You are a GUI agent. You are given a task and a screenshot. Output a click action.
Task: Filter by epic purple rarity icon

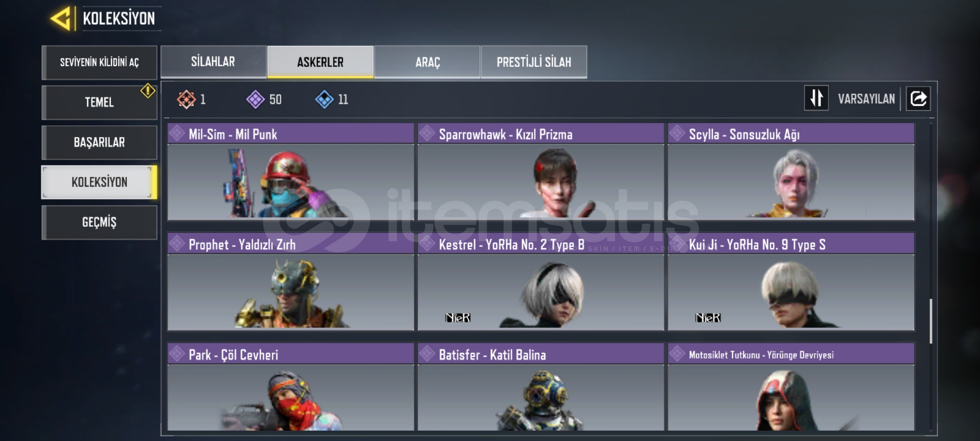pos(256,99)
